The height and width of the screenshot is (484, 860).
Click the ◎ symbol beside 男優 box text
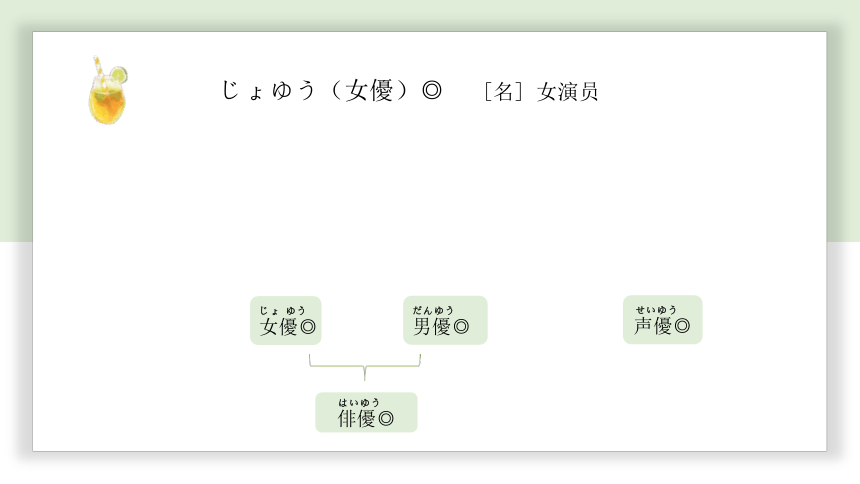tap(461, 327)
